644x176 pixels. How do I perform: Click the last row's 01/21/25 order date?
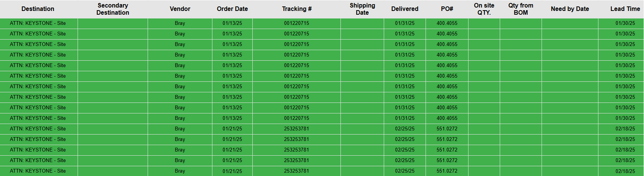pyautogui.click(x=232, y=171)
